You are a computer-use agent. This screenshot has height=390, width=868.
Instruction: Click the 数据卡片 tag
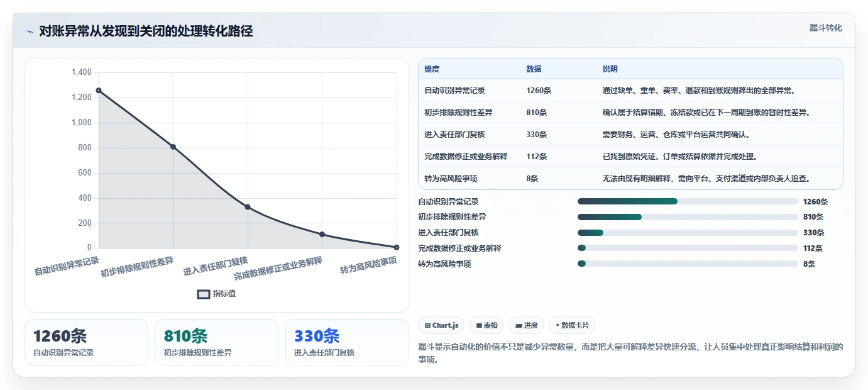pos(572,325)
